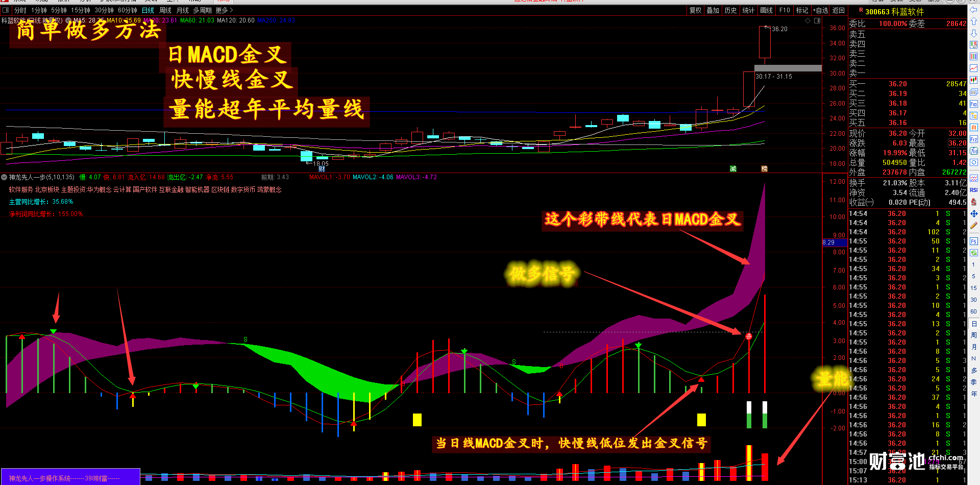Switch sidebar period to 周
Viewport: 980px width, 485px height.
coord(973,335)
